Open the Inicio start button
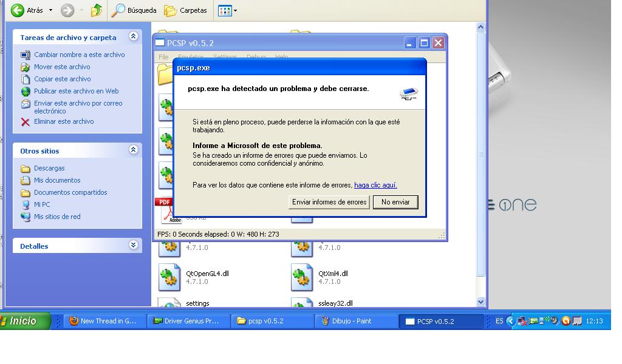The height and width of the screenshot is (364, 622). (25, 321)
